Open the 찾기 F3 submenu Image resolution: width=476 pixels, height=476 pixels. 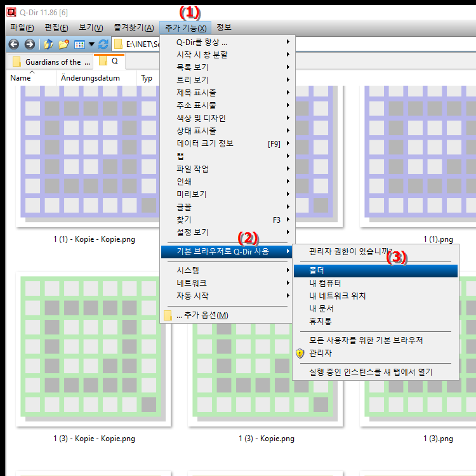(x=227, y=220)
